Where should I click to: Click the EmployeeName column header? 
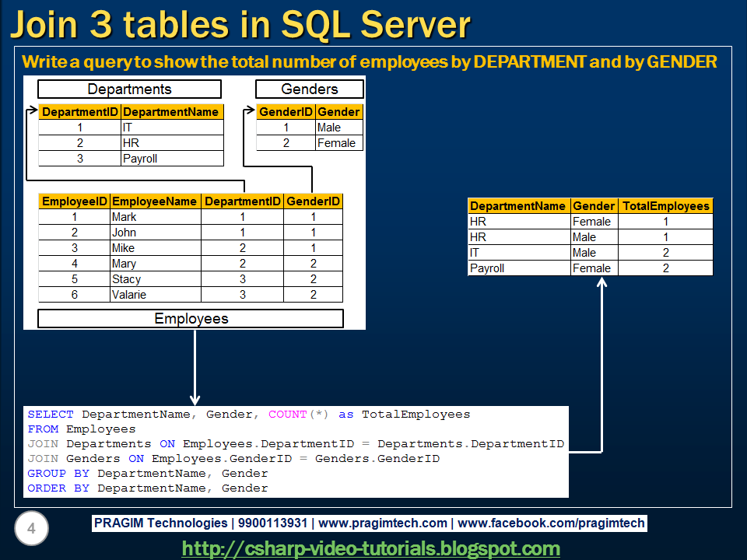(156, 201)
